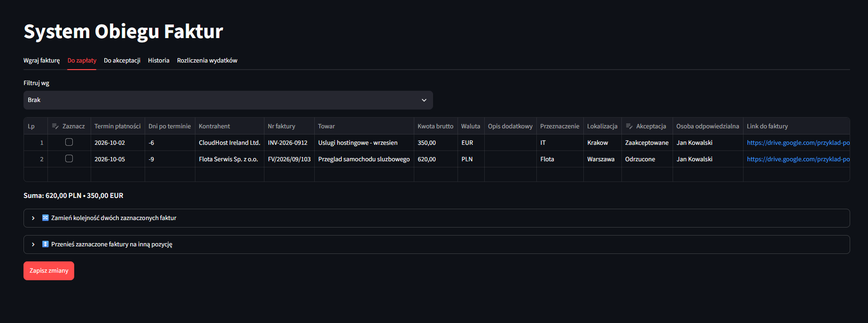
Task: Click the Uslugi hostingowe - wrzesien cell
Action: tap(364, 142)
